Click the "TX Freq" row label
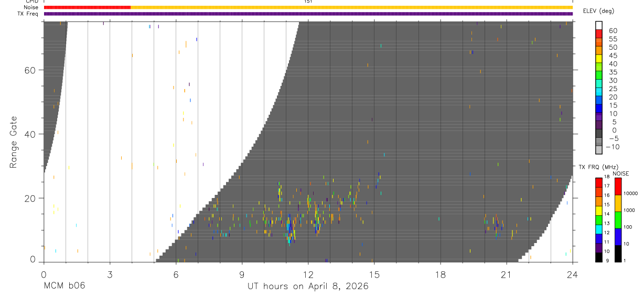 [x=28, y=14]
